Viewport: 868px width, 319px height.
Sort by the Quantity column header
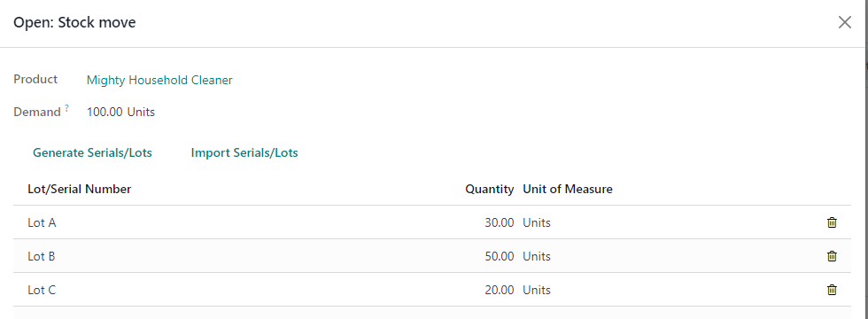489,190
